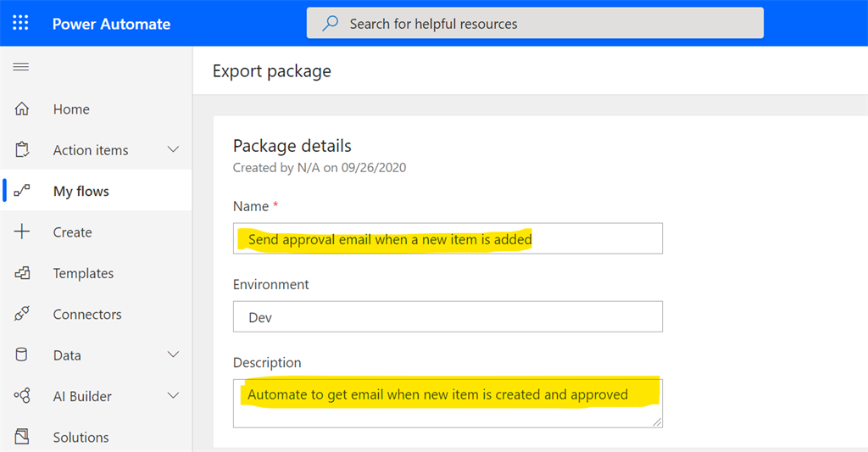Image resolution: width=868 pixels, height=452 pixels.
Task: Click the Environment field showing Dev
Action: (x=448, y=317)
